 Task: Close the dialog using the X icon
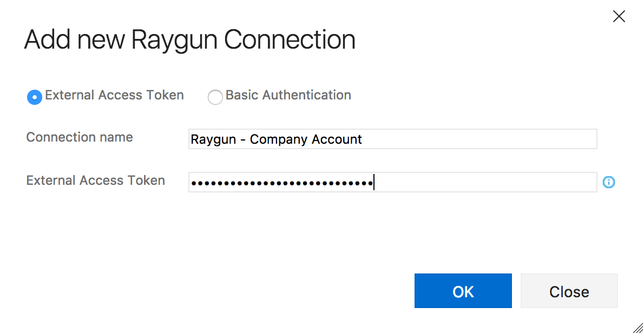[x=619, y=16]
